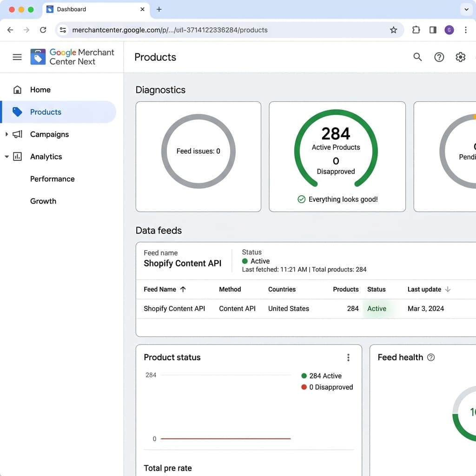Viewport: 476px width, 476px height.
Task: Toggle the browser side panel icon
Action: click(433, 30)
